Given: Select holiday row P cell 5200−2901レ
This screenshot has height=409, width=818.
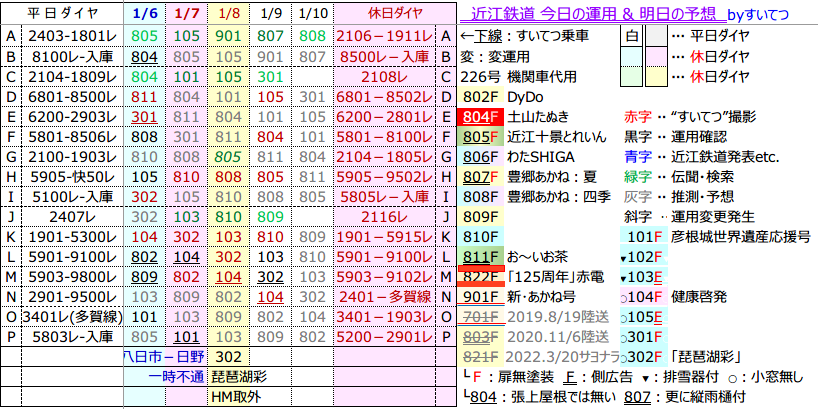Looking at the screenshot, I should (x=384, y=338).
